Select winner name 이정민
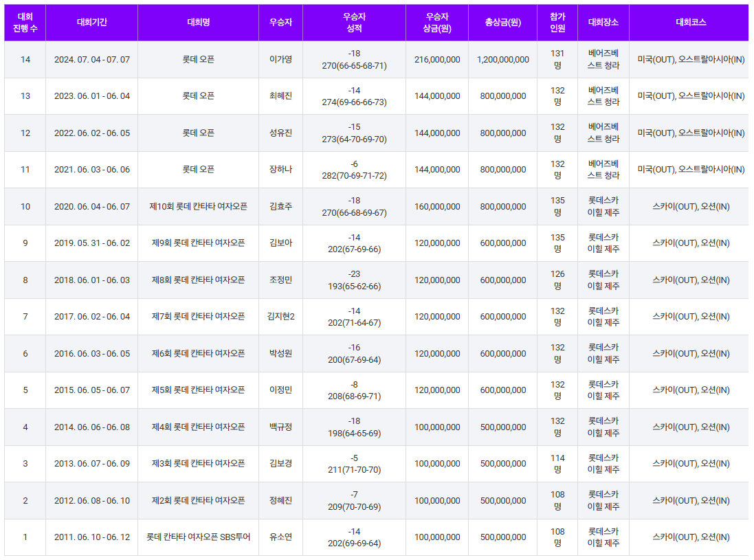This screenshot has height=560, width=754. 281,390
